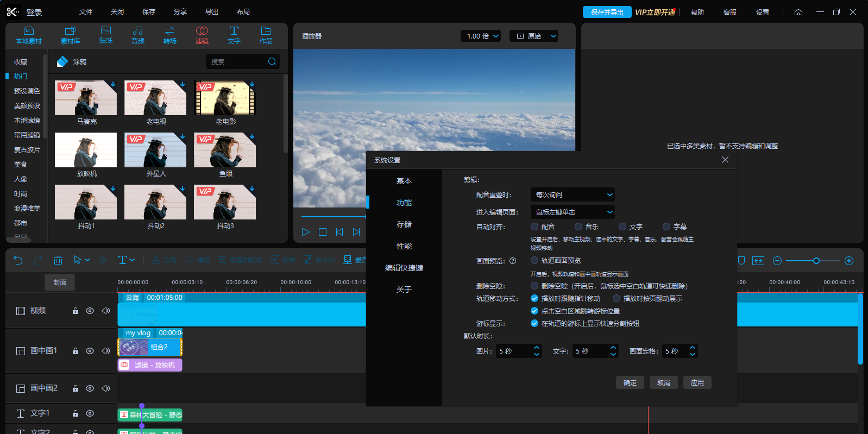Open the 文件 menu

point(86,12)
